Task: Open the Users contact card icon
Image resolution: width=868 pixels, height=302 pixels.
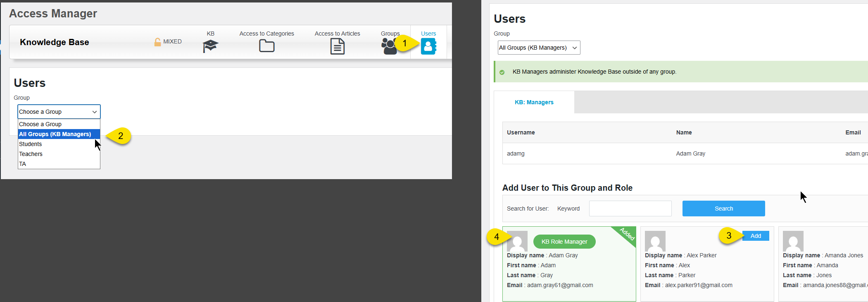Action: click(428, 46)
